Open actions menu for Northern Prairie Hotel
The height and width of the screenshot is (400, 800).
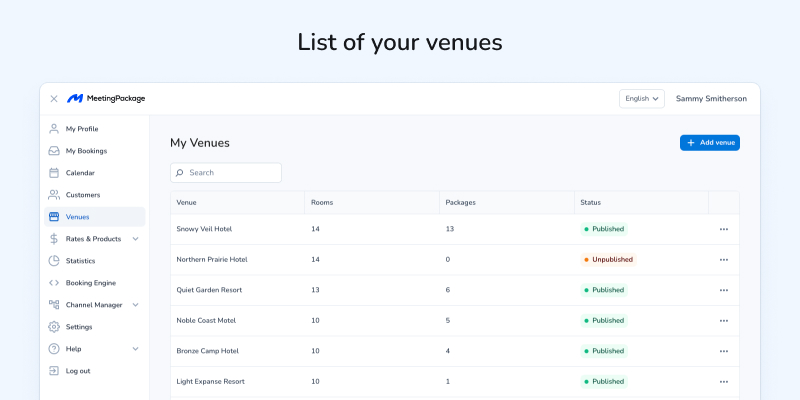(x=724, y=260)
